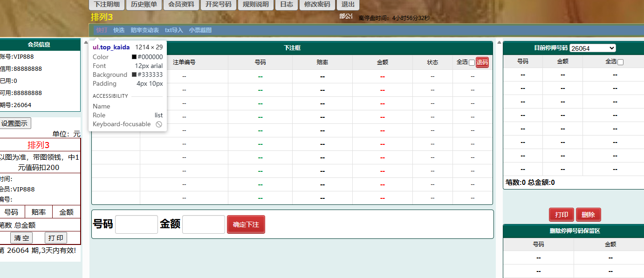Screen dimensions: 644x278
Task: Click 修改密码 in the top bar
Action: pos(317,5)
